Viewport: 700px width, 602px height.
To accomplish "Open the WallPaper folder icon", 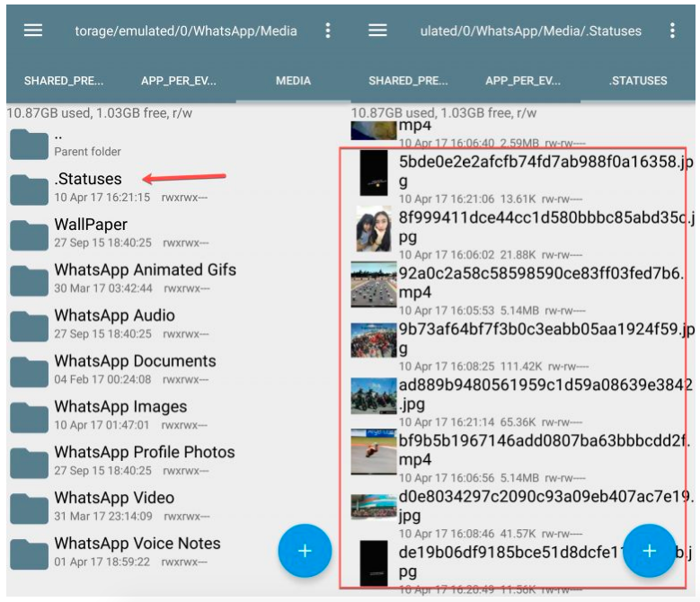I will point(29,235).
